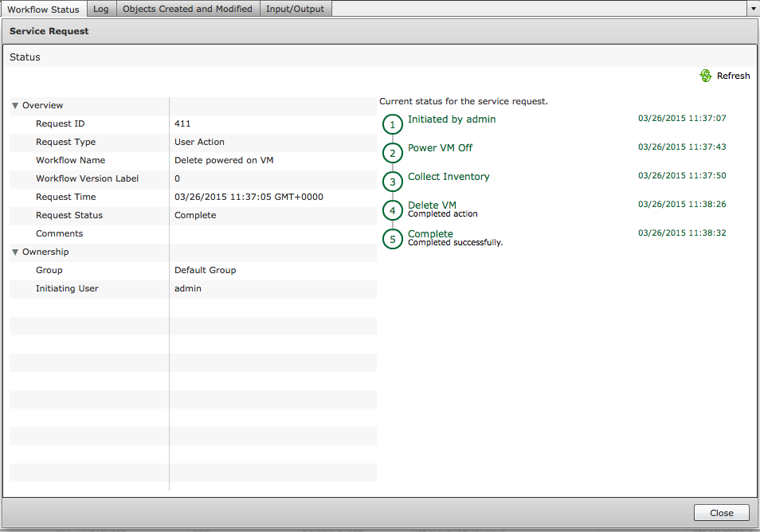
Task: Collapse the Overview section
Action: pos(15,106)
